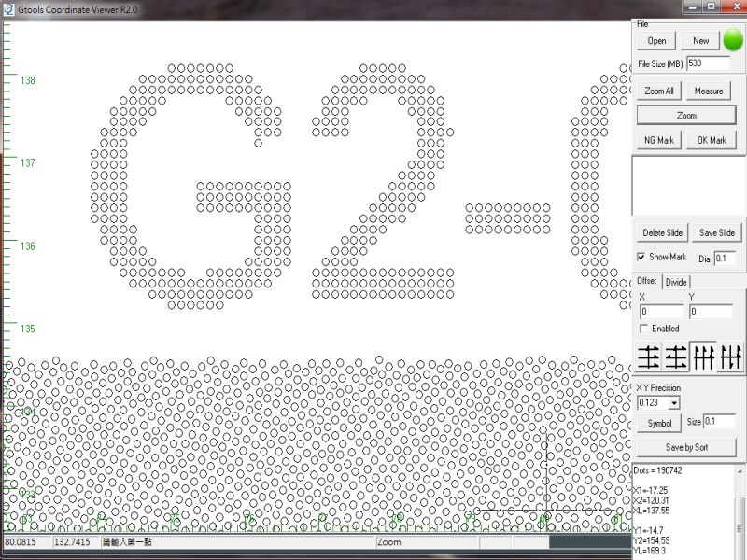
Task: Click the empty slide list box
Action: pos(688,186)
